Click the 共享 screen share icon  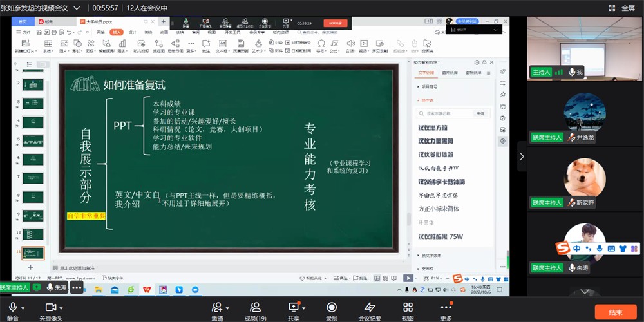293,308
